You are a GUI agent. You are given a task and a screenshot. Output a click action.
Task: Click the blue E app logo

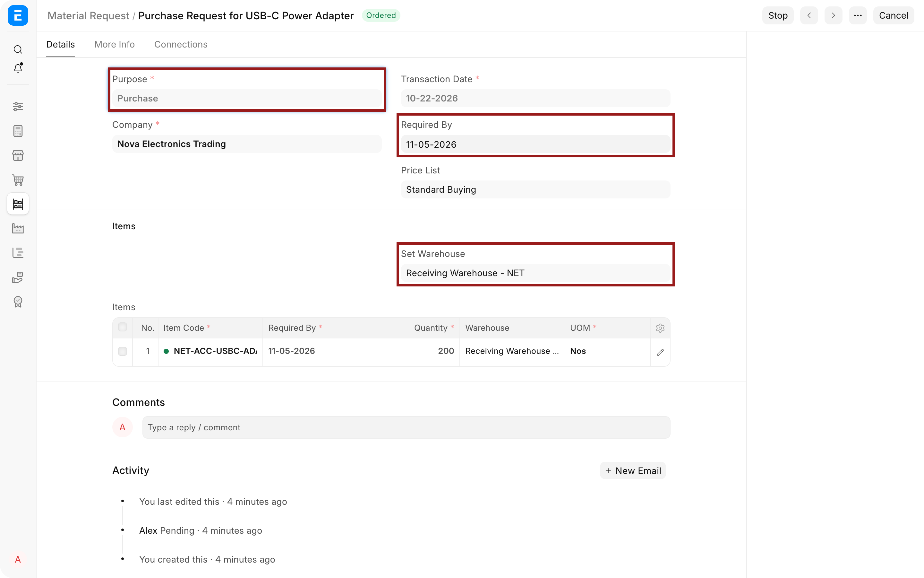[x=18, y=16]
